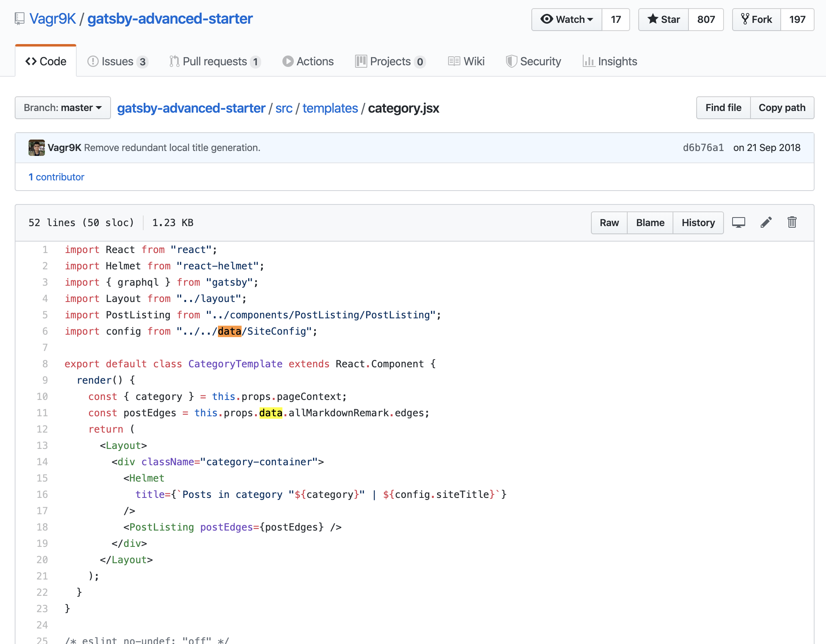The height and width of the screenshot is (644, 826).
Task: Navigate to src breadcrumb folder
Action: tap(284, 108)
